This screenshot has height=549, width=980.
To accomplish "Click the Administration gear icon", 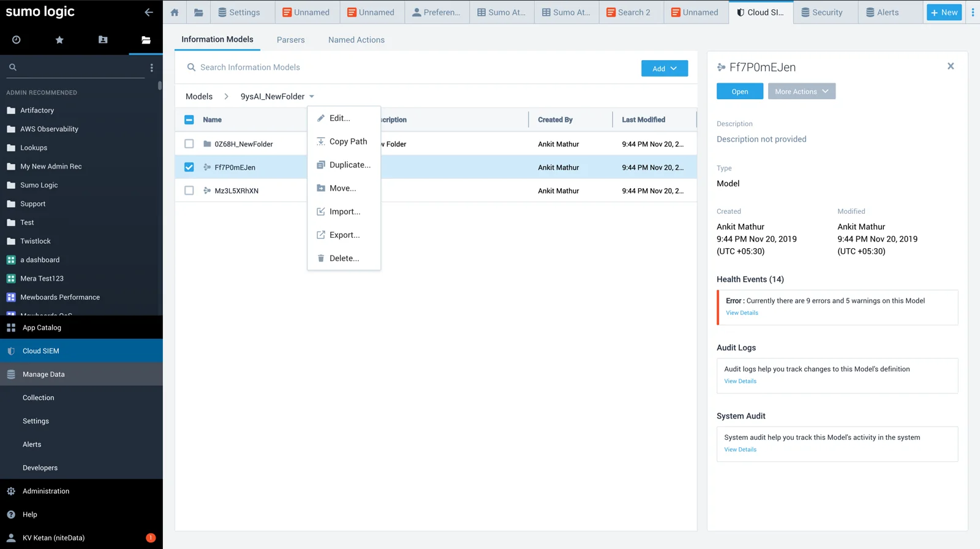I will point(11,491).
